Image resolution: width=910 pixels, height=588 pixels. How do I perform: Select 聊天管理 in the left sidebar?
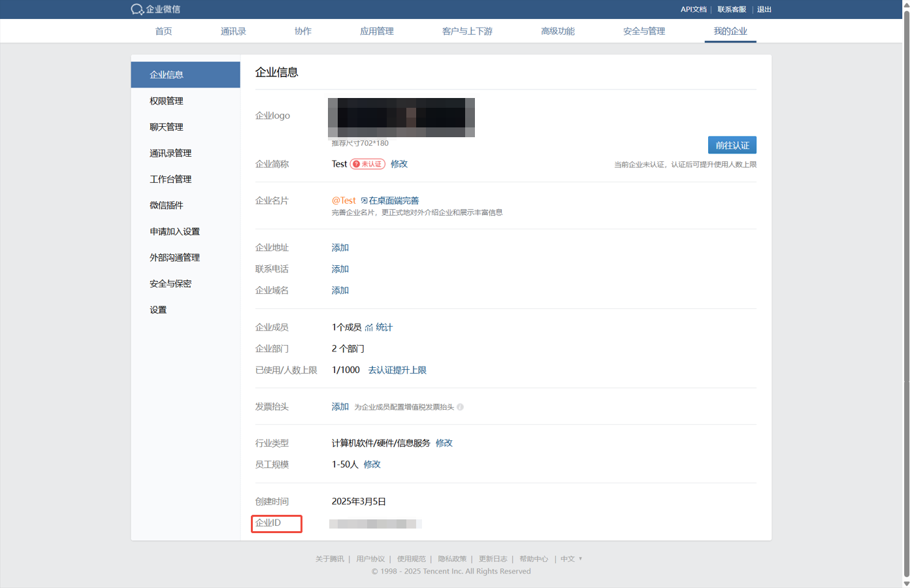click(x=167, y=127)
